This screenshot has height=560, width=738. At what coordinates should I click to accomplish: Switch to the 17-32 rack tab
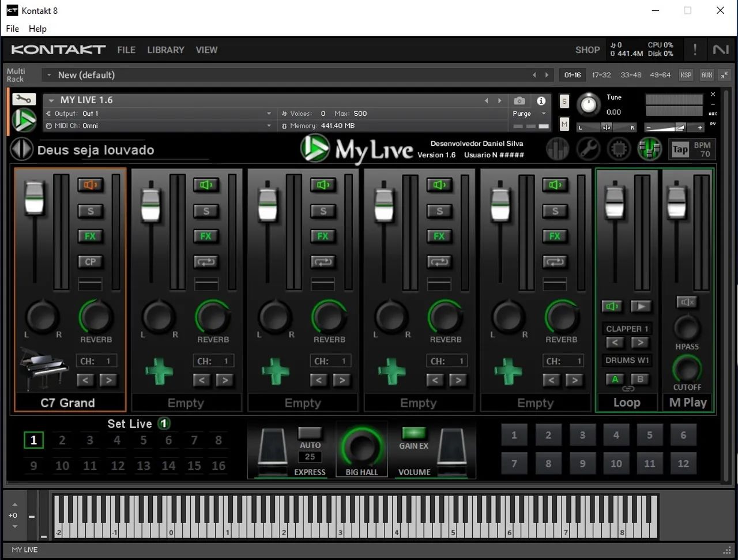601,74
